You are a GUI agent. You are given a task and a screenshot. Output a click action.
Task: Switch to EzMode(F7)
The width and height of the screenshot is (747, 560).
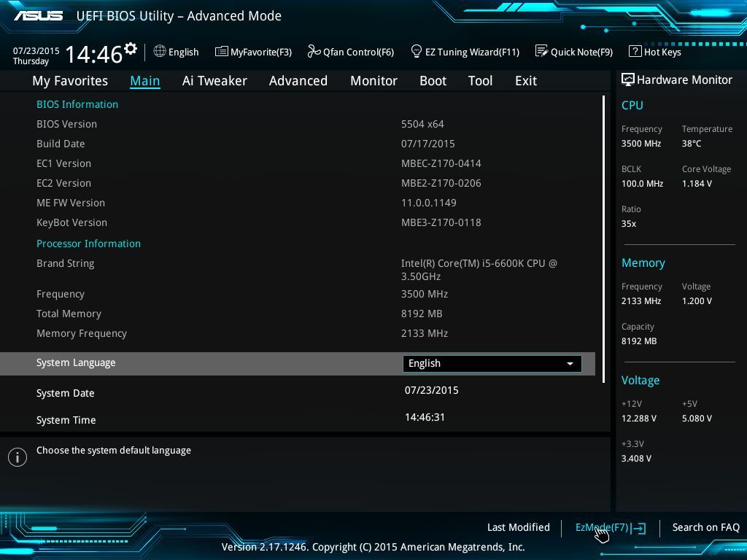(611, 528)
